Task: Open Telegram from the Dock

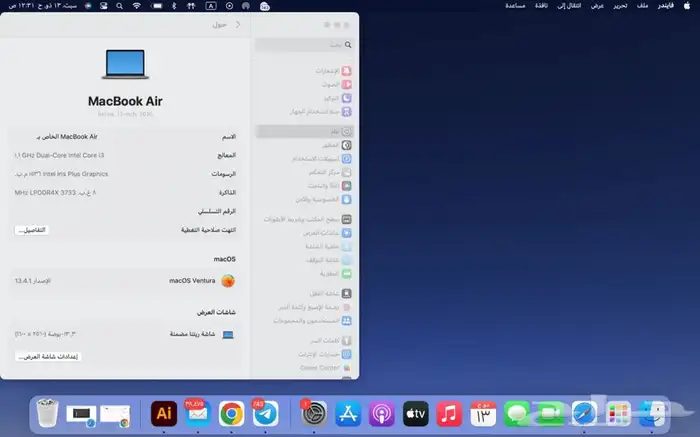Action: (x=265, y=413)
